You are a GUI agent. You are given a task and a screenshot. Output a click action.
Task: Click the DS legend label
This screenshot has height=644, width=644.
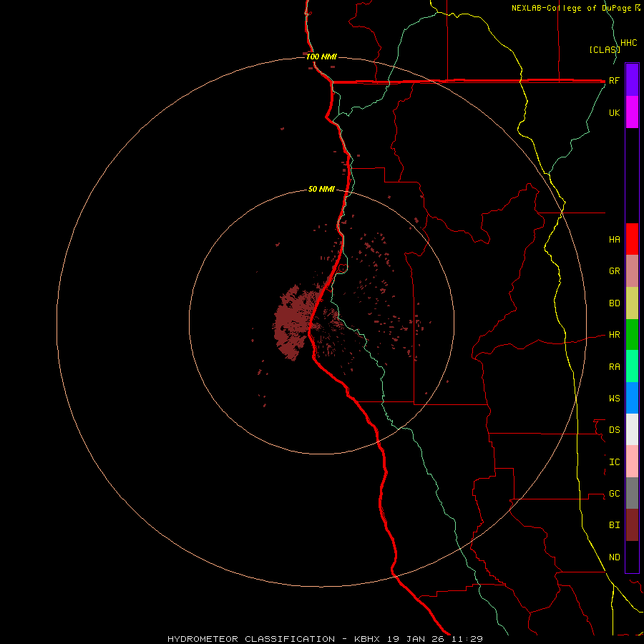[614, 429]
